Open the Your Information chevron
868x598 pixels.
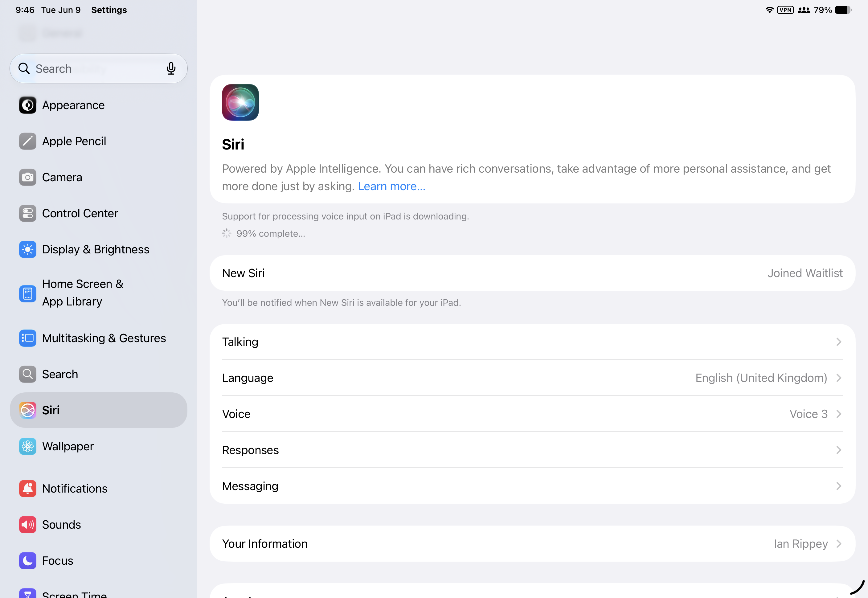click(x=839, y=544)
